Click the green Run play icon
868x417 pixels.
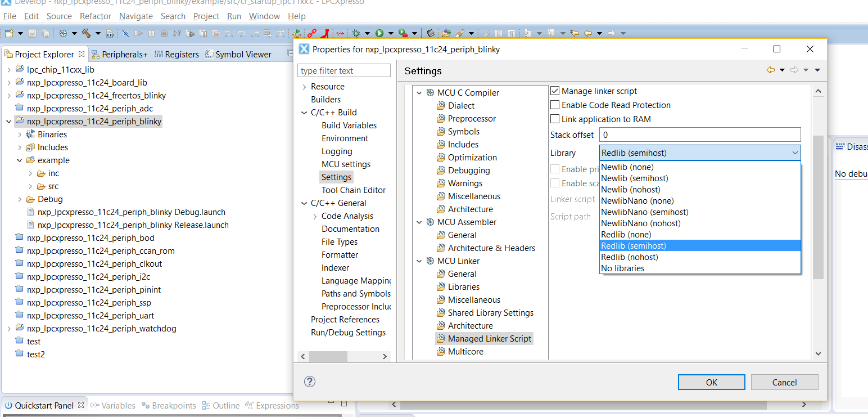(379, 33)
